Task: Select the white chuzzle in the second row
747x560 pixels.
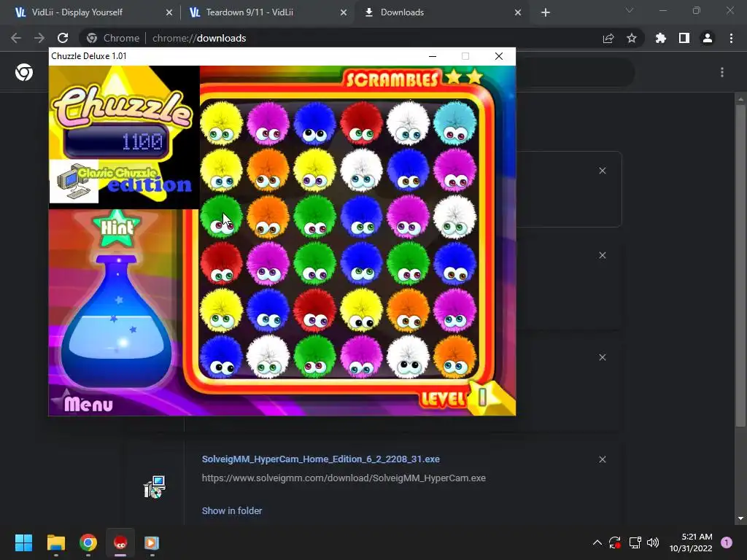Action: (x=362, y=171)
